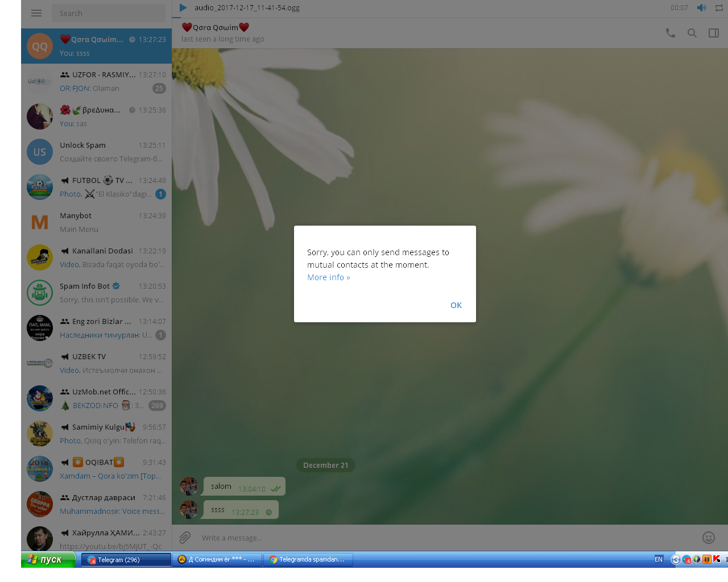Open the Unlock Spam chat
This screenshot has width=728, height=582.
(x=97, y=152)
